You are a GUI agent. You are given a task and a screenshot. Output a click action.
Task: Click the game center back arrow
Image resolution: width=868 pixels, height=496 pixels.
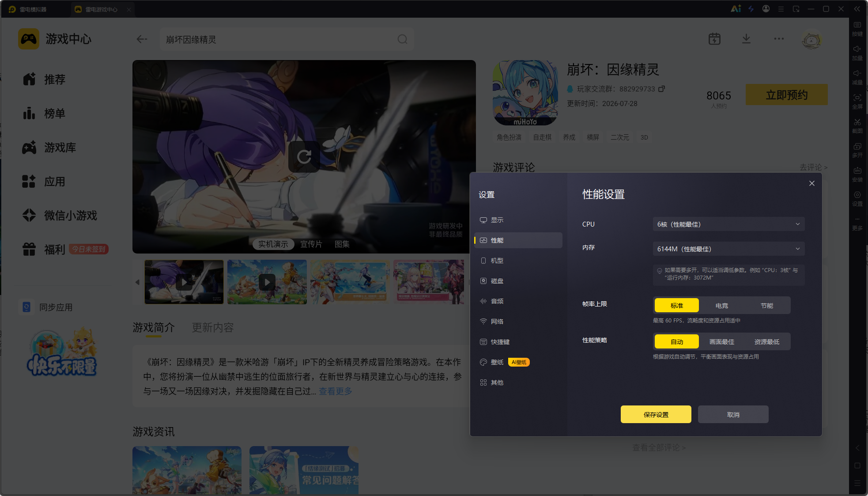pyautogui.click(x=142, y=39)
